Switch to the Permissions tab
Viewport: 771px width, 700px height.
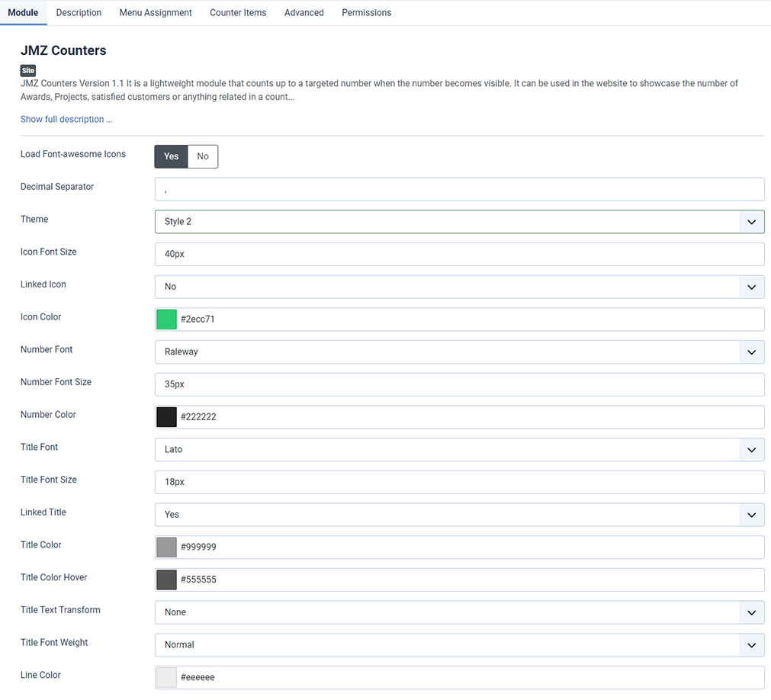pos(366,13)
